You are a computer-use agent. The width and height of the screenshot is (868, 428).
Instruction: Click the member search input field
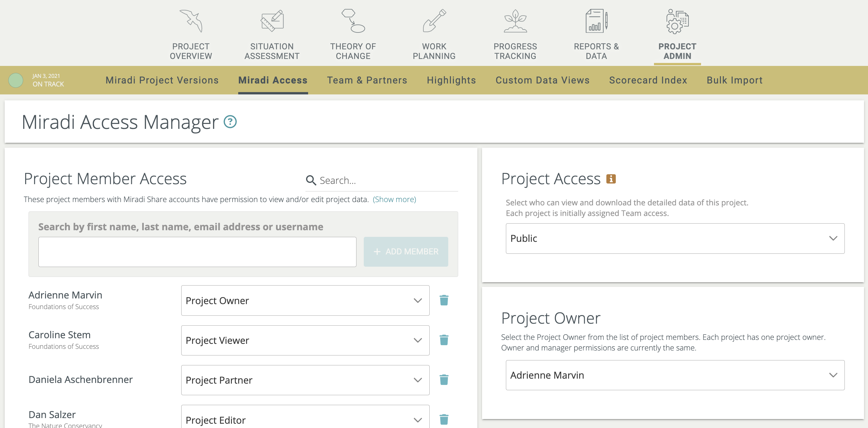[x=197, y=251]
